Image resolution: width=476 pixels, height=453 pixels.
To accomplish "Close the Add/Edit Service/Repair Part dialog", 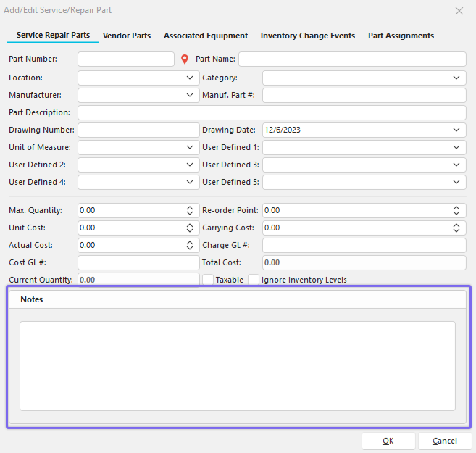I will click(x=459, y=11).
